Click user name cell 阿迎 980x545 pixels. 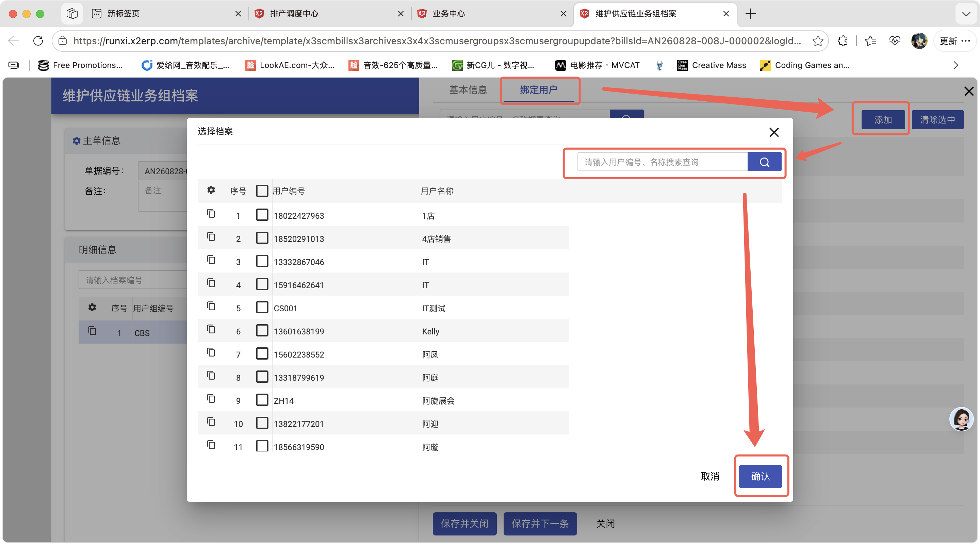point(430,424)
